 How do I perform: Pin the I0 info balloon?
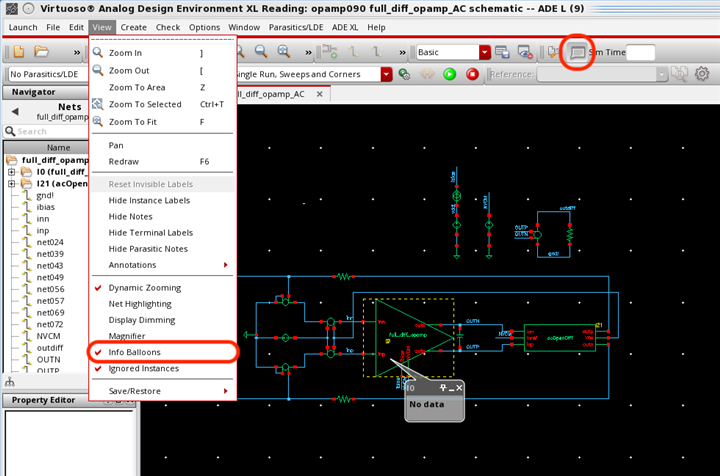[442, 387]
